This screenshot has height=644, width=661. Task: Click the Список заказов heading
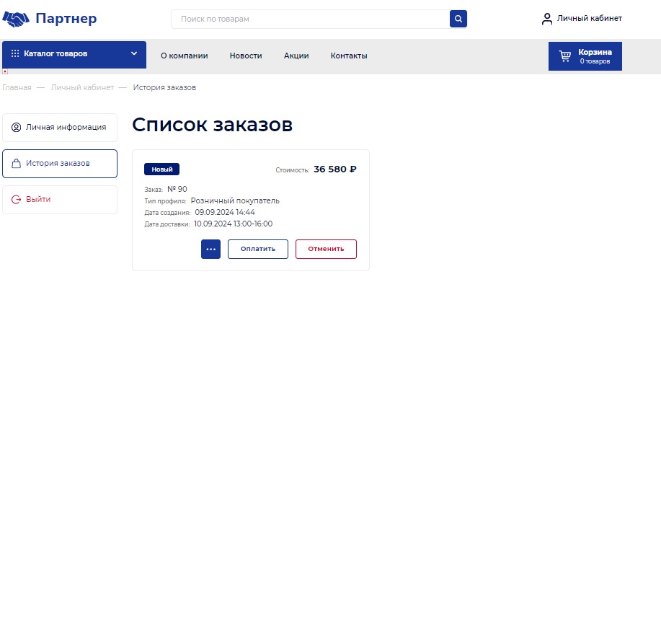[213, 125]
